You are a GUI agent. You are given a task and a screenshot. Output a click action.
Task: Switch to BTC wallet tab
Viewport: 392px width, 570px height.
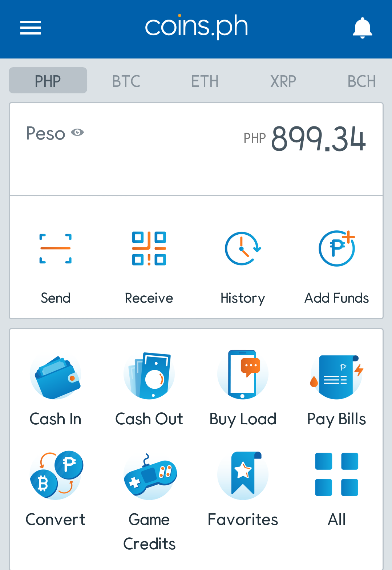click(x=126, y=81)
